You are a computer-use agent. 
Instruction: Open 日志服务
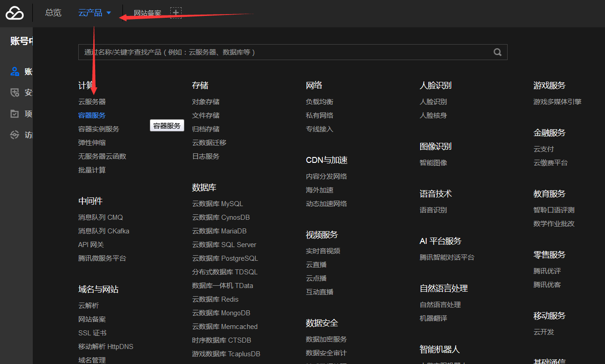click(x=206, y=156)
